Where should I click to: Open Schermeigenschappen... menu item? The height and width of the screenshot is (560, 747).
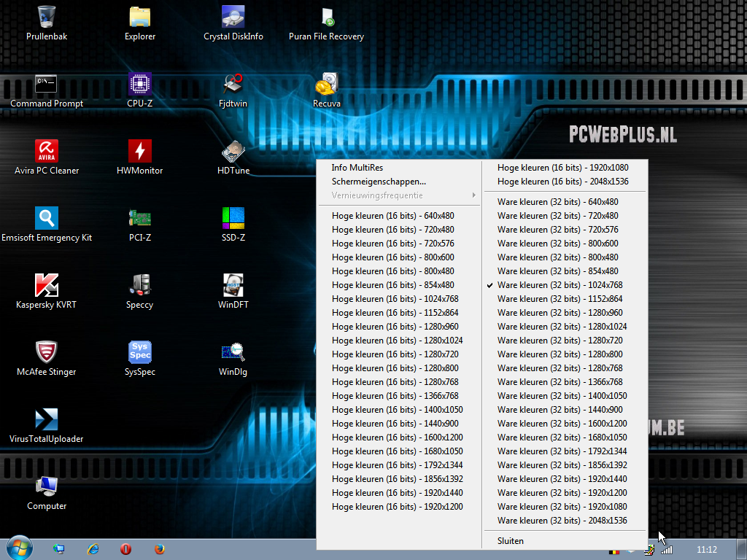[x=379, y=182]
